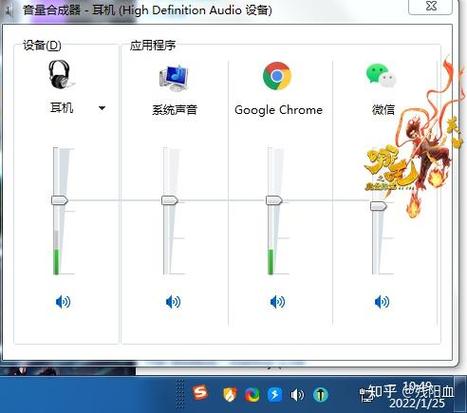Click the Google Chrome volume slider handle
467x413 pixels.
(x=274, y=200)
